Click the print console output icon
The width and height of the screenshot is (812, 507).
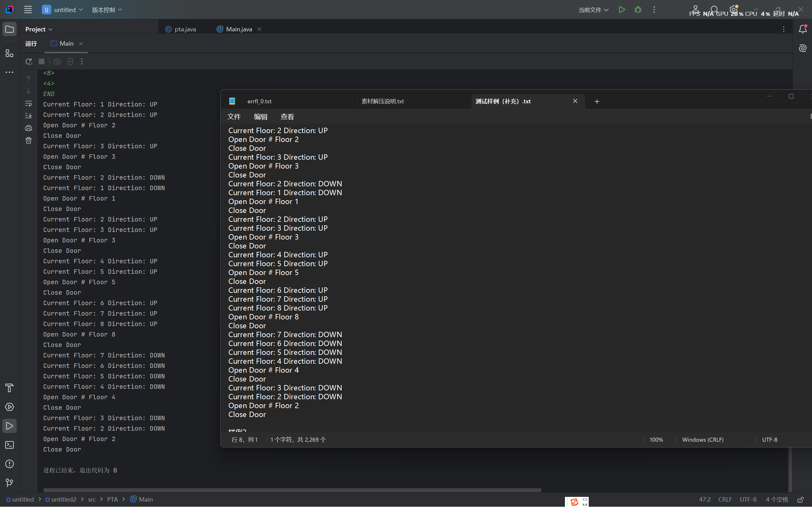click(x=29, y=128)
